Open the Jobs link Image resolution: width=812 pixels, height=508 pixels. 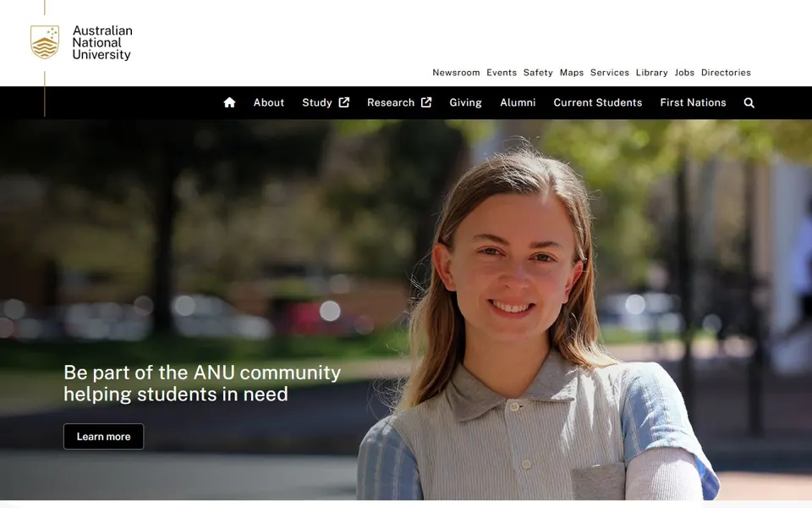coord(684,73)
